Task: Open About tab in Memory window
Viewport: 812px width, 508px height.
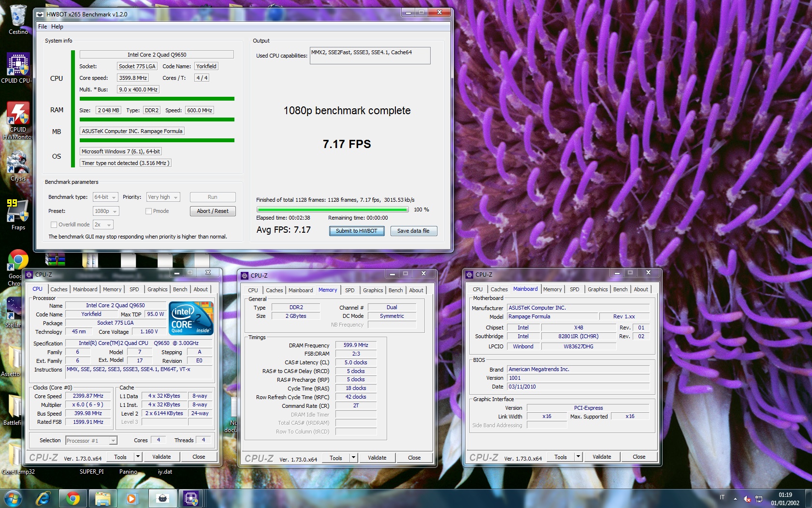Action: pos(416,290)
